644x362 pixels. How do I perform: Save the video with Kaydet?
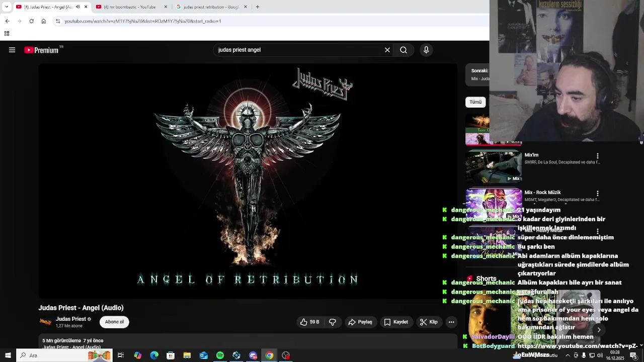coord(396,322)
